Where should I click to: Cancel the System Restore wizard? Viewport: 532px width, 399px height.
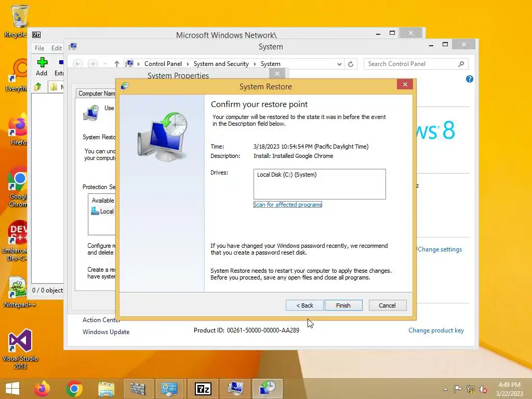(x=387, y=305)
